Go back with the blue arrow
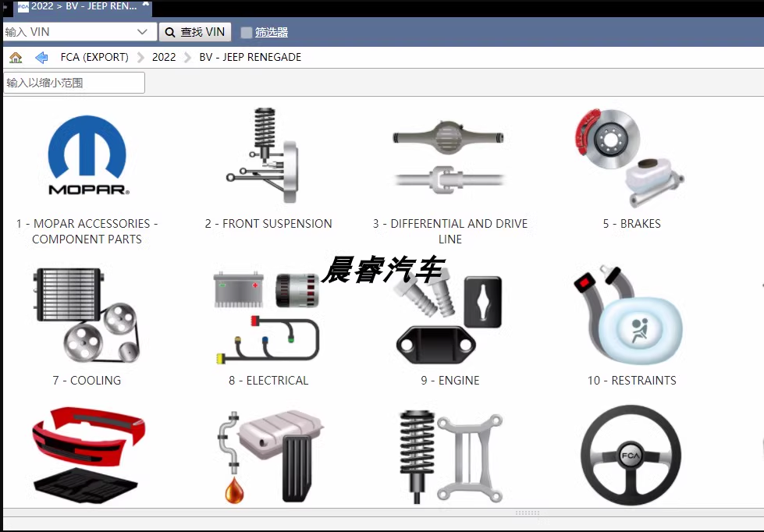 (41, 58)
